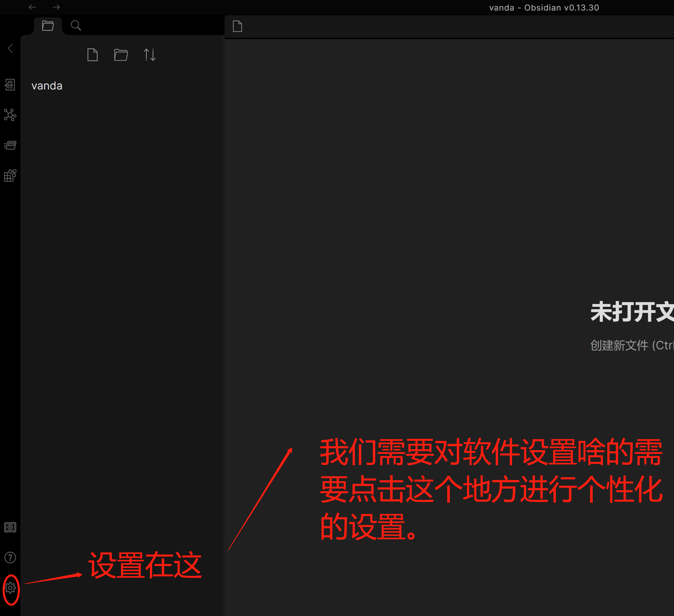Viewport: 674px width, 616px height.
Task: Click the flying card ribbon icon
Action: click(10, 146)
